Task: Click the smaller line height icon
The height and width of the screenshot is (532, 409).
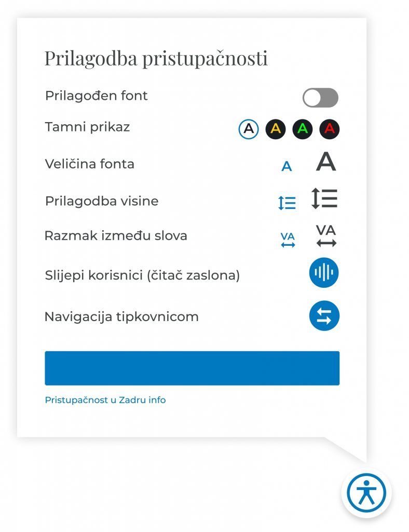Action: [x=287, y=203]
